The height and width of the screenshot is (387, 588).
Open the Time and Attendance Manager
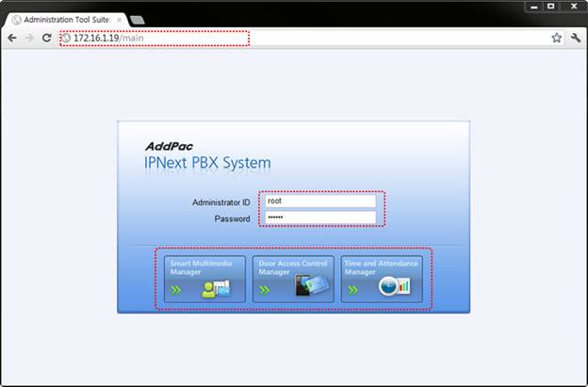coord(382,279)
